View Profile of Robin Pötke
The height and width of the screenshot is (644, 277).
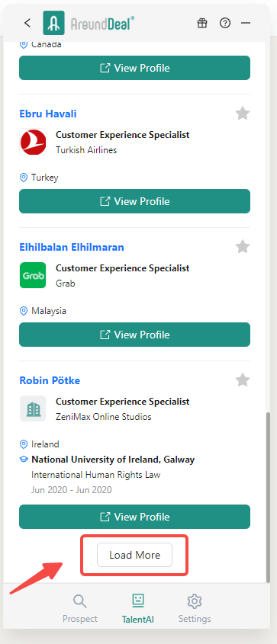(134, 517)
